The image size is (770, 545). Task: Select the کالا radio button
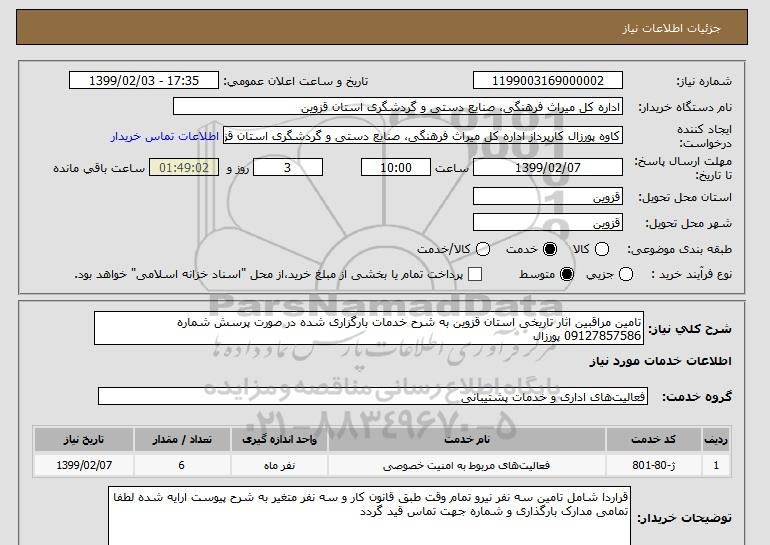(602, 249)
